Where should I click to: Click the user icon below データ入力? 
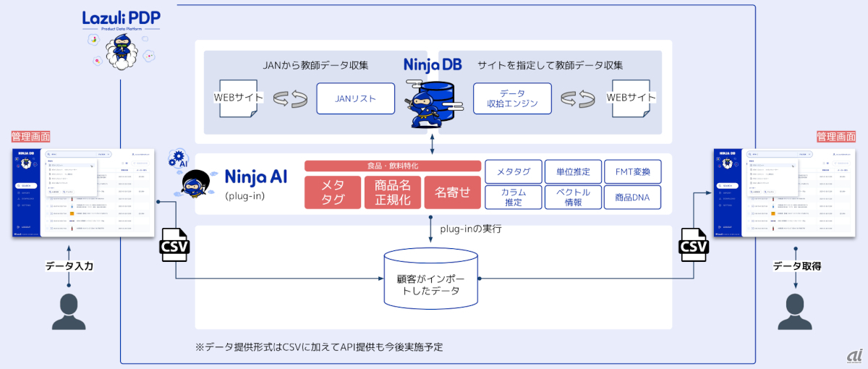(69, 313)
